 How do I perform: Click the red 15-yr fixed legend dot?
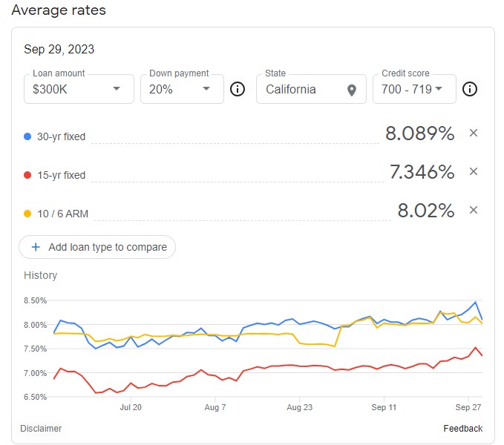click(x=27, y=175)
